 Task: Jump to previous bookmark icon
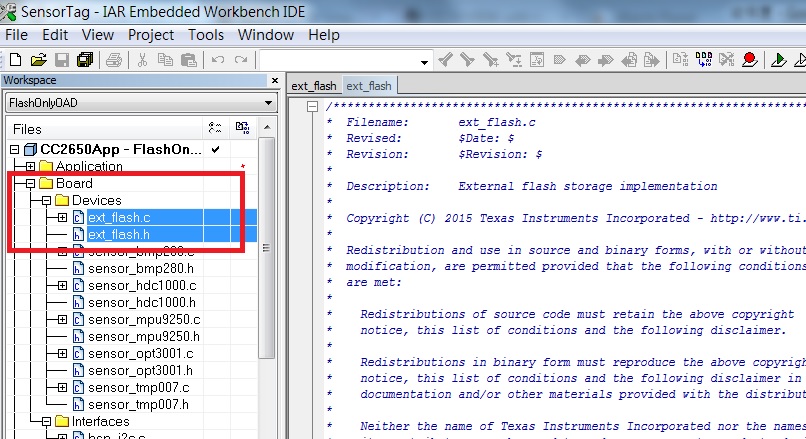(582, 61)
